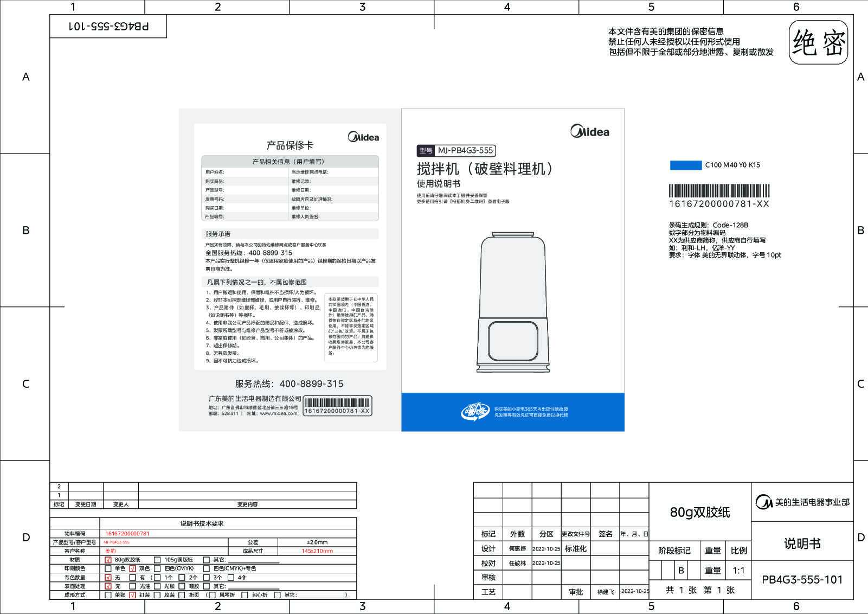
Task: Click 全国服务热线：400-8899-315 line
Action: click(x=248, y=253)
